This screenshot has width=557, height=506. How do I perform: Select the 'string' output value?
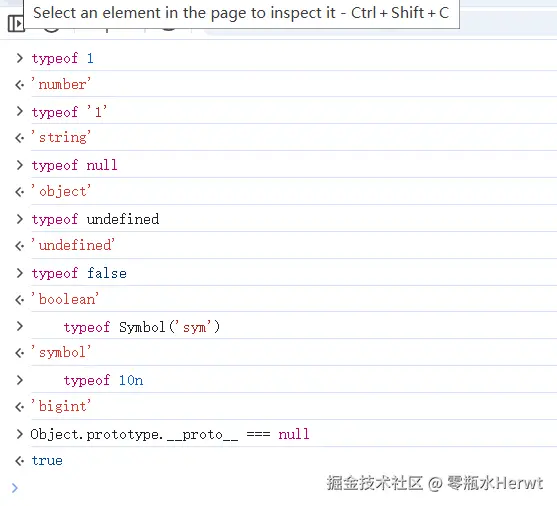[x=61, y=138]
